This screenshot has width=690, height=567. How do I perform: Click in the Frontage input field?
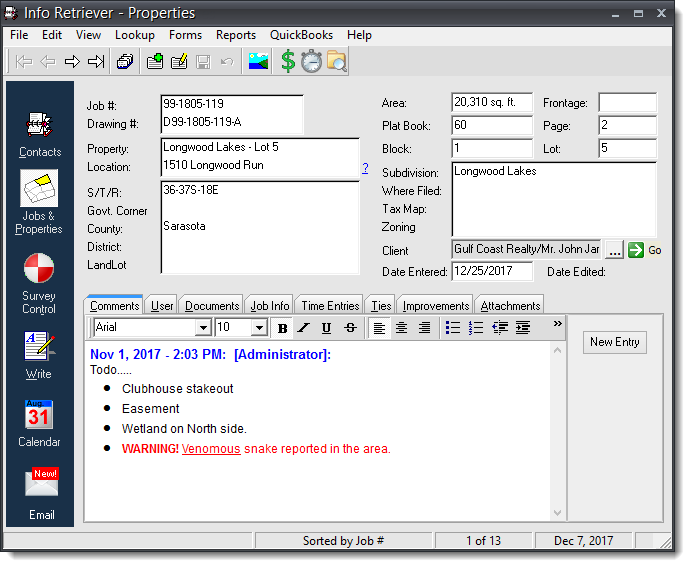pos(627,102)
